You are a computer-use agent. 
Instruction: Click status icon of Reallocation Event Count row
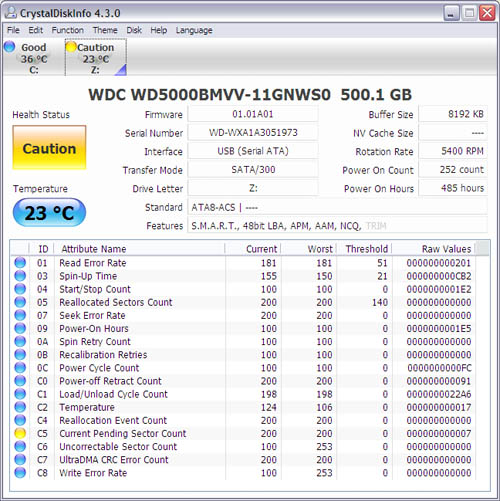(x=20, y=420)
